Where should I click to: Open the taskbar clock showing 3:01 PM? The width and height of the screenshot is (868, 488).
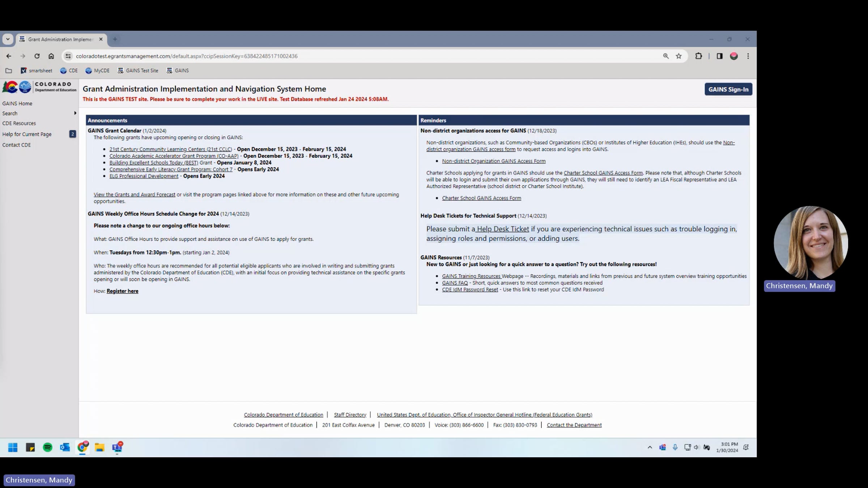click(x=727, y=448)
